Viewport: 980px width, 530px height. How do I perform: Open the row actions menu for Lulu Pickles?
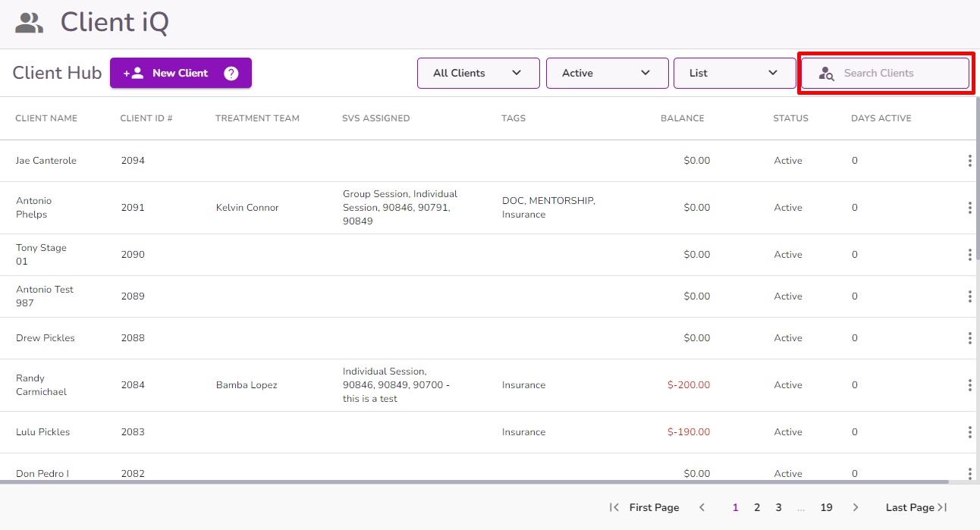click(969, 431)
